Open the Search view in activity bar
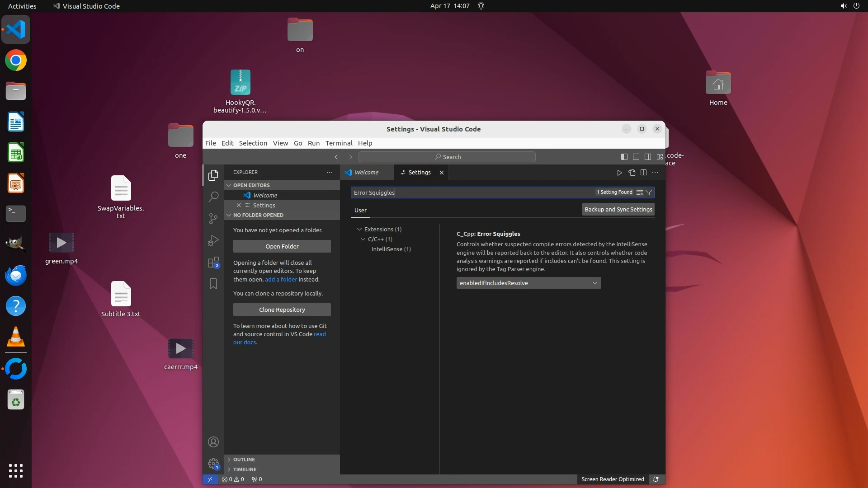The width and height of the screenshot is (868, 488). pyautogui.click(x=213, y=197)
